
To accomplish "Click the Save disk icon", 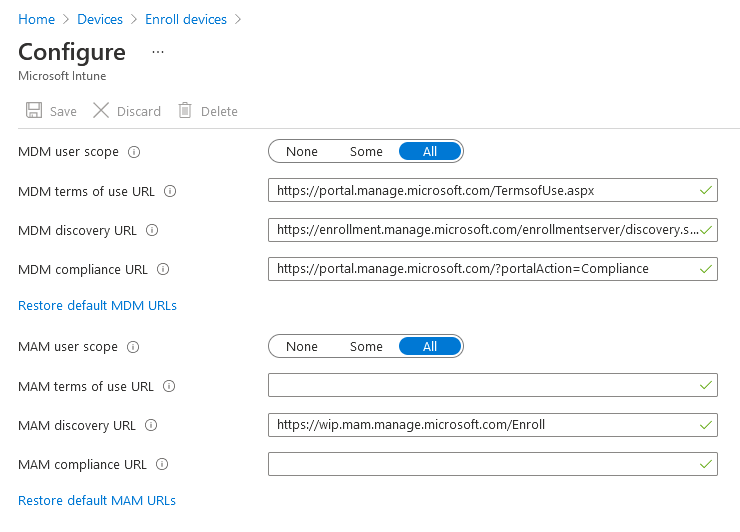I will (34, 111).
